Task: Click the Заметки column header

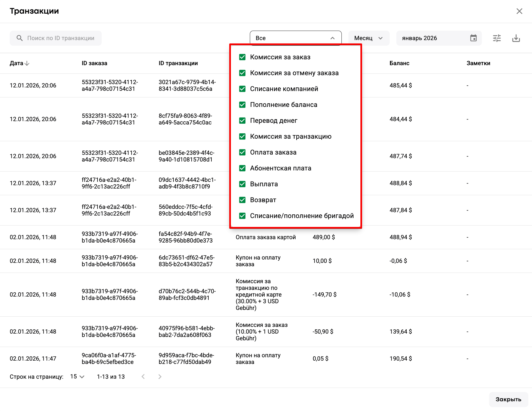Action: point(478,63)
